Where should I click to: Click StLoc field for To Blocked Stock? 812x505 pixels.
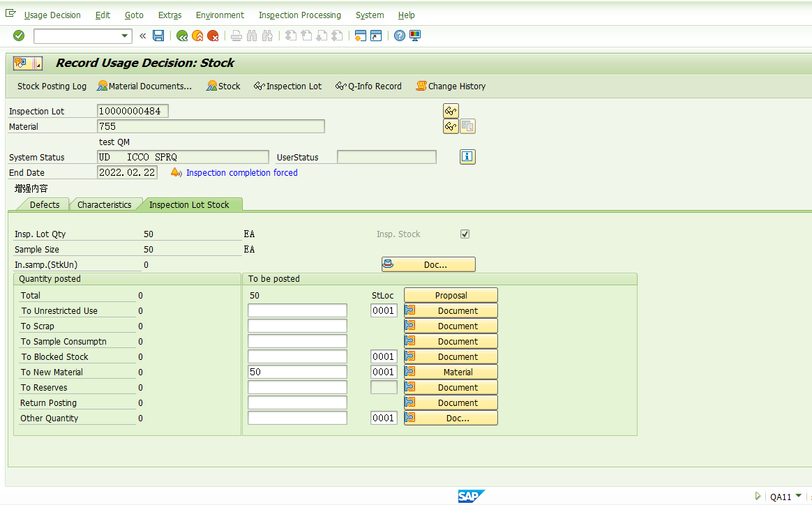pos(384,356)
